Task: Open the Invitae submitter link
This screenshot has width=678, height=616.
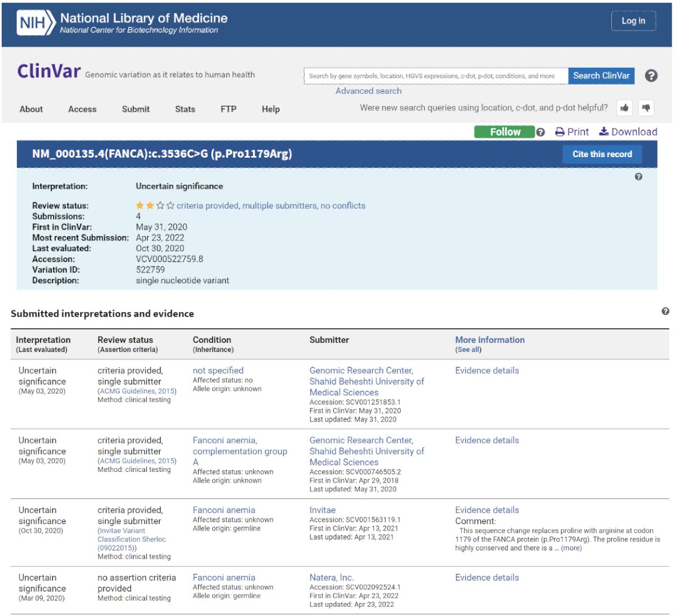Action: tap(323, 510)
